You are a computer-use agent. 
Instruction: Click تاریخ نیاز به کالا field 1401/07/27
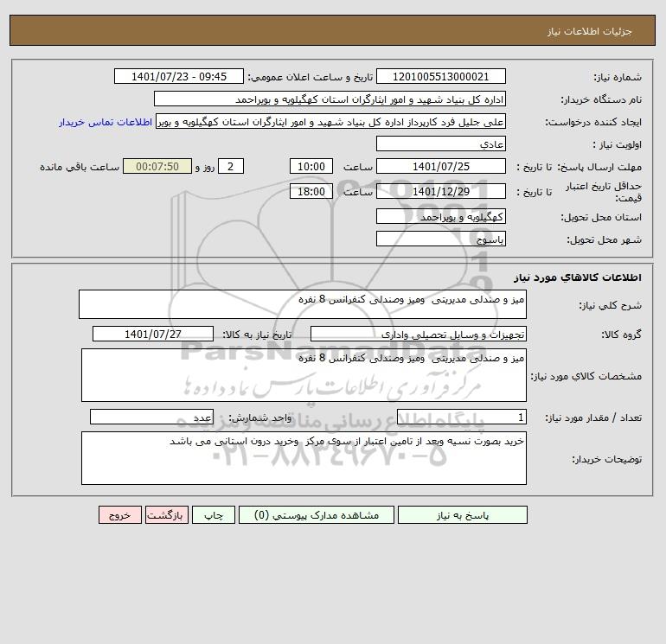tap(153, 334)
